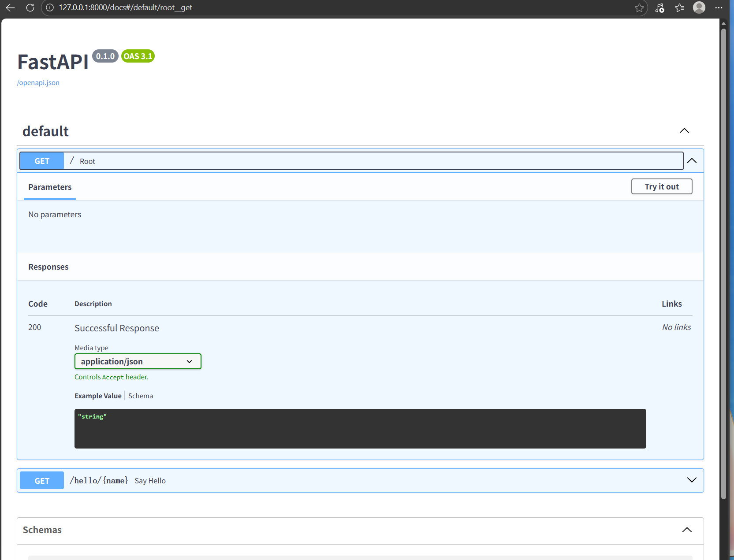Click the blue GET badge of Root

click(x=42, y=161)
